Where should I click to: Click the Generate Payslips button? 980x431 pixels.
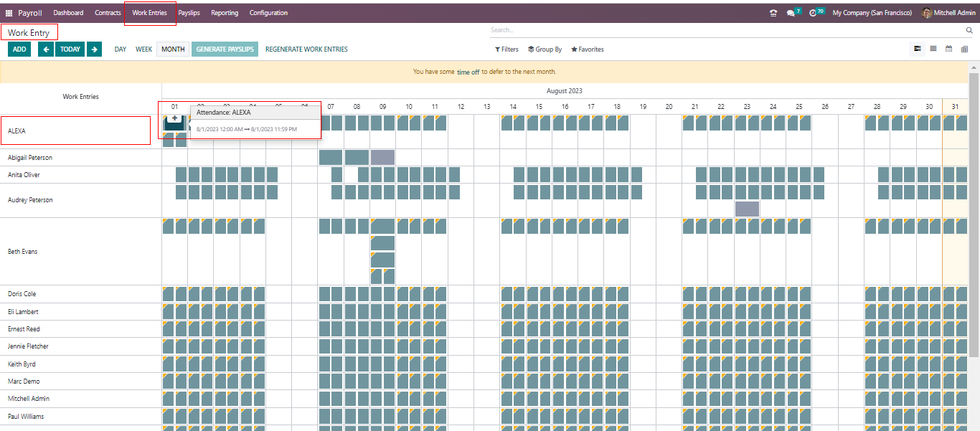[225, 49]
